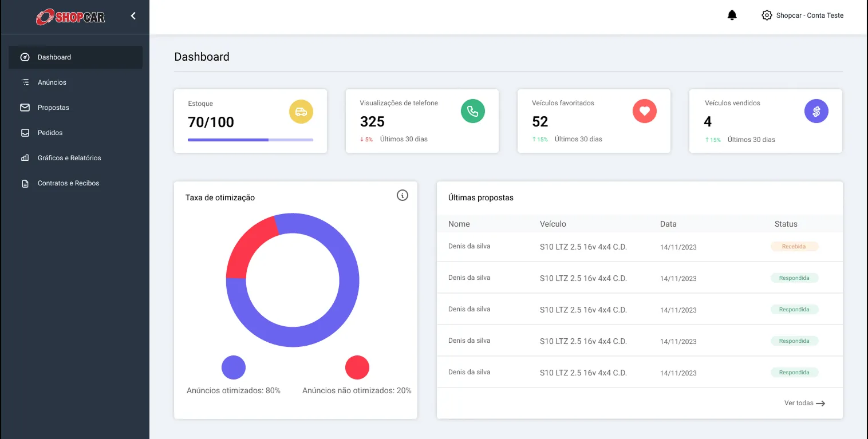Click the red heart favorites icon
868x439 pixels.
(x=645, y=111)
